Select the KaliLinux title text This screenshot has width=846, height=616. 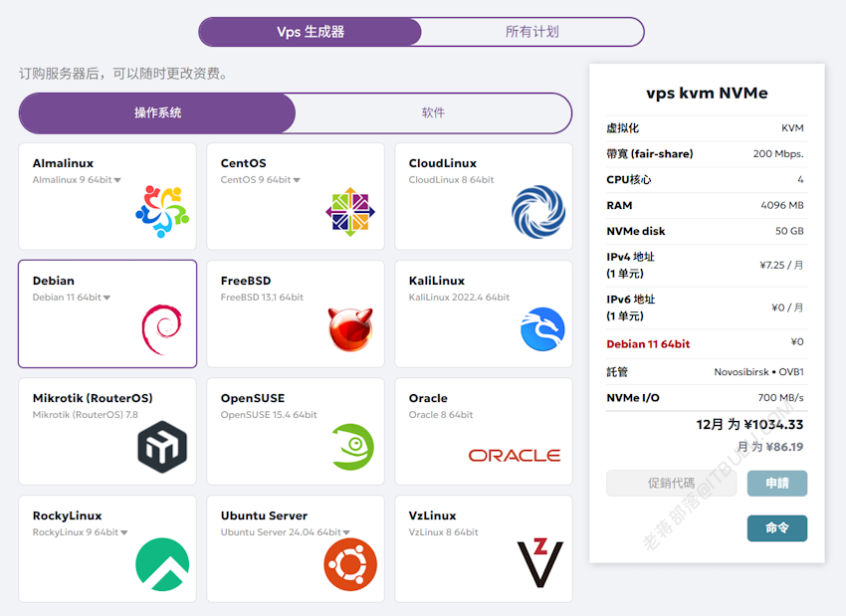[x=437, y=281]
